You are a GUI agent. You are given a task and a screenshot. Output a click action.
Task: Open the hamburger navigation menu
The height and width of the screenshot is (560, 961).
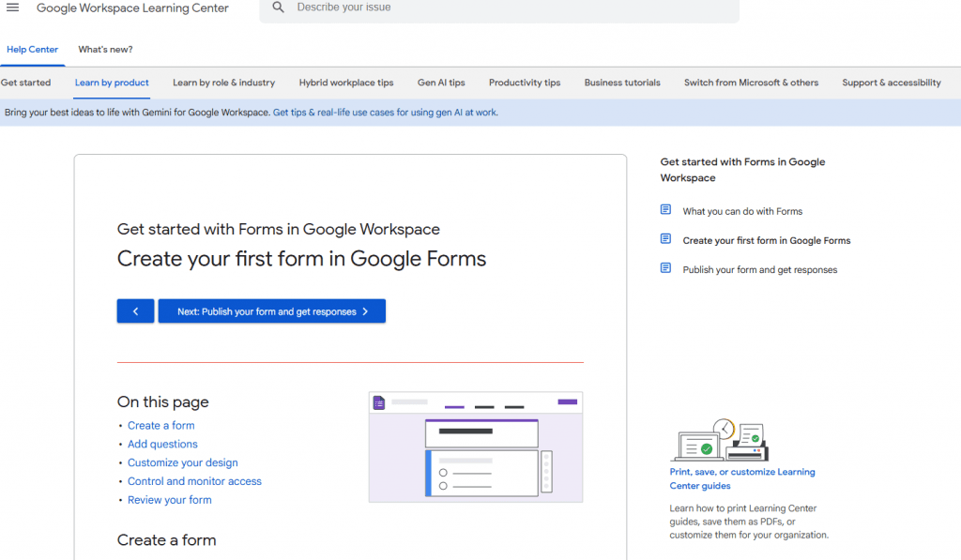tap(12, 8)
